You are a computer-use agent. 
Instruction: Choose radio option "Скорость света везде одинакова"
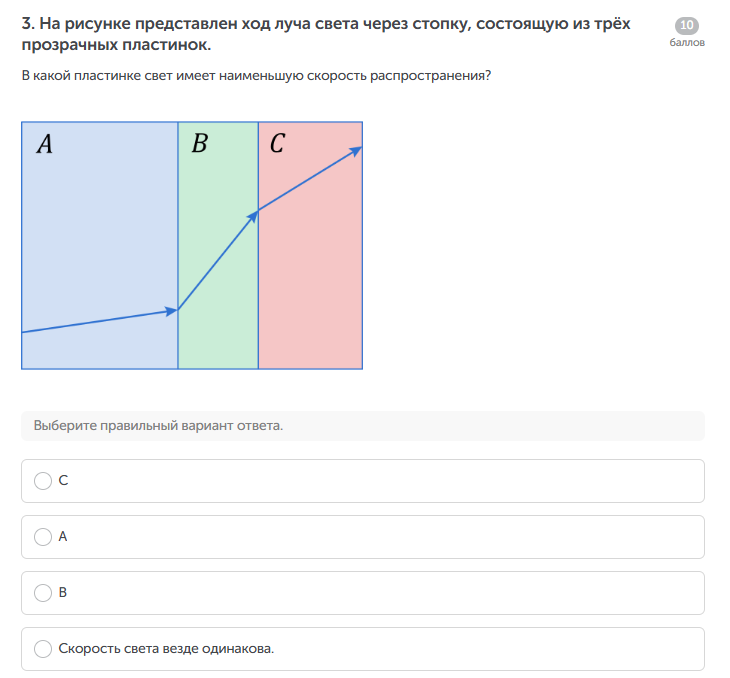coord(43,649)
